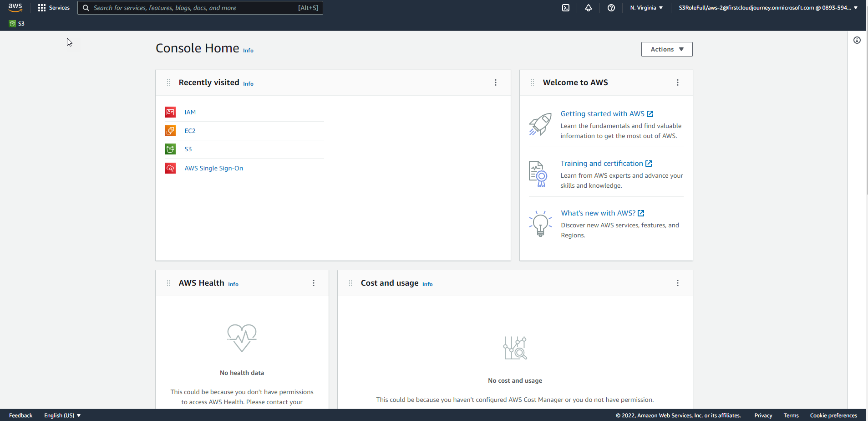Grab the Cost and usage drag handle
868x421 pixels.
click(350, 283)
